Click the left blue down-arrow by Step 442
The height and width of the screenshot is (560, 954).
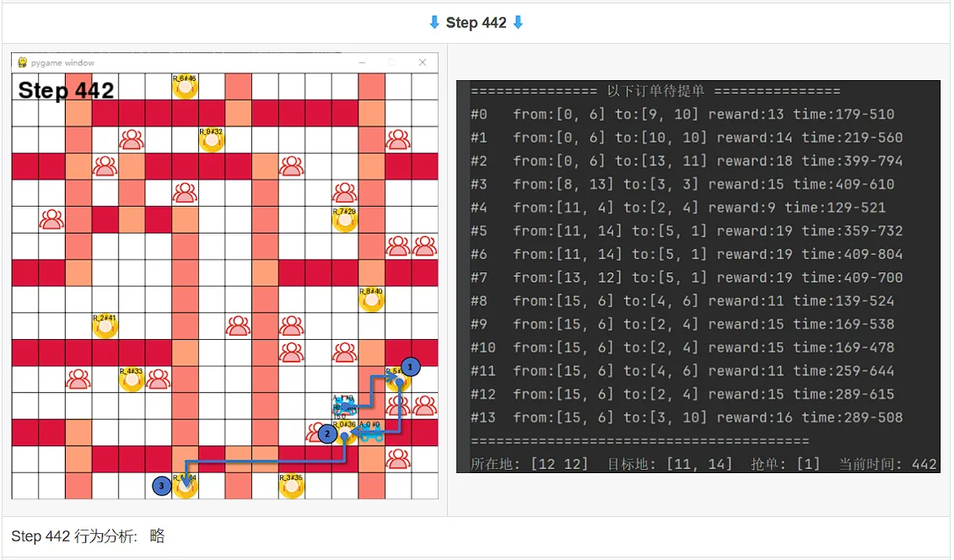[x=434, y=23]
